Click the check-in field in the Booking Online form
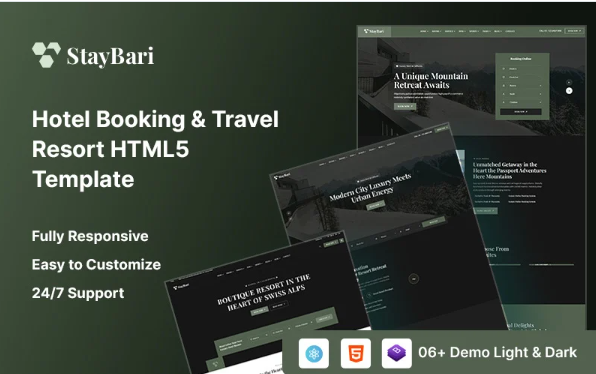Viewport: 596px width, 374px height. 522,69
